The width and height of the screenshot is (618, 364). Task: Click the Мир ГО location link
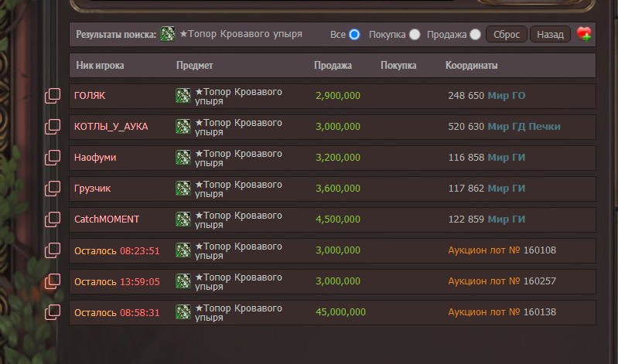pos(506,96)
